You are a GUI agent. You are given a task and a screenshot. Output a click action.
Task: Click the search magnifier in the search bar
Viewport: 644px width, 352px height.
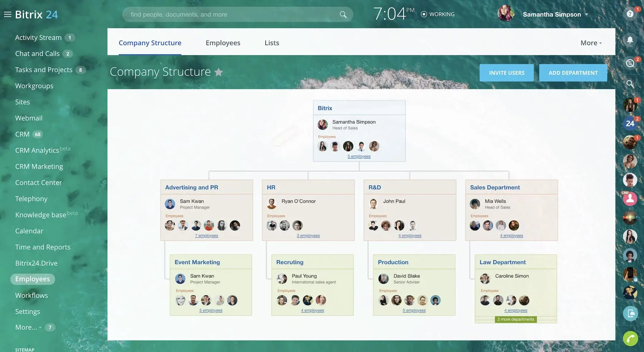343,15
